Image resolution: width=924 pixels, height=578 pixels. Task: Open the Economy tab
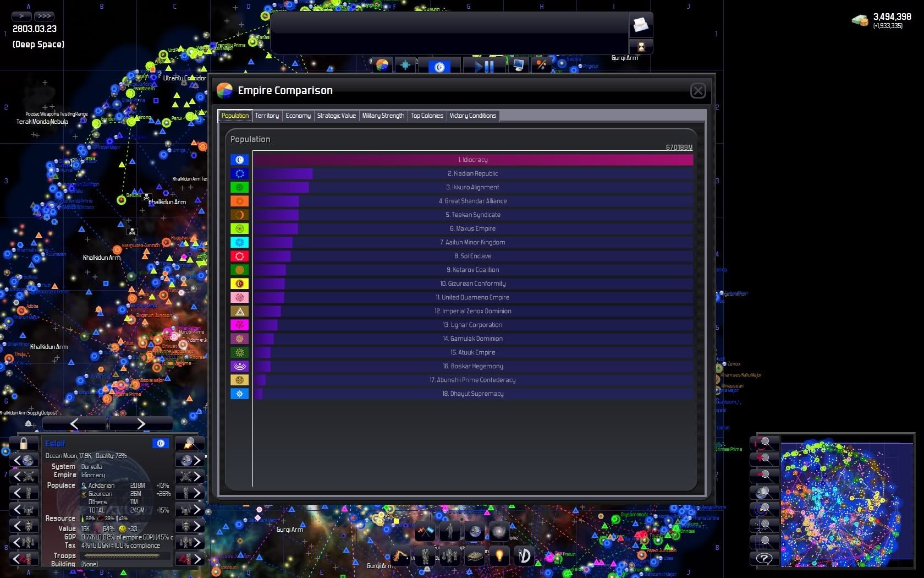298,116
